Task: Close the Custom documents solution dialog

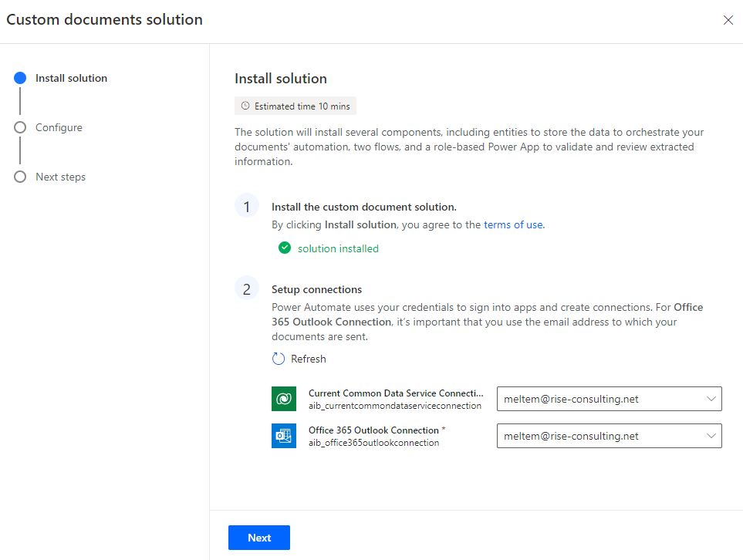Action: click(728, 20)
